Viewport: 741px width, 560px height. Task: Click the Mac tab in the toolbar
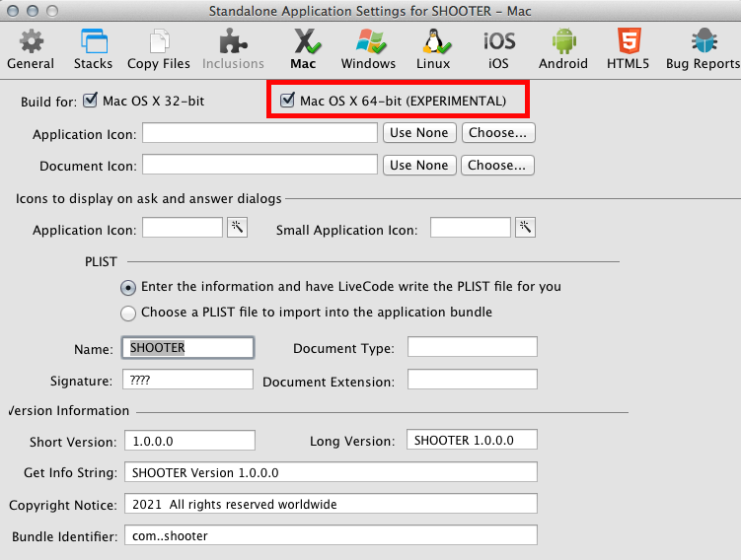pyautogui.click(x=303, y=48)
